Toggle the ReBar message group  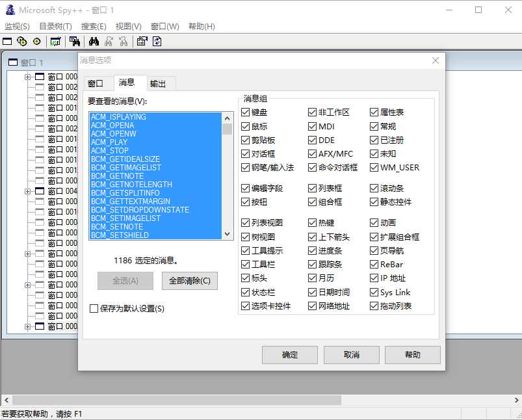pos(374,265)
